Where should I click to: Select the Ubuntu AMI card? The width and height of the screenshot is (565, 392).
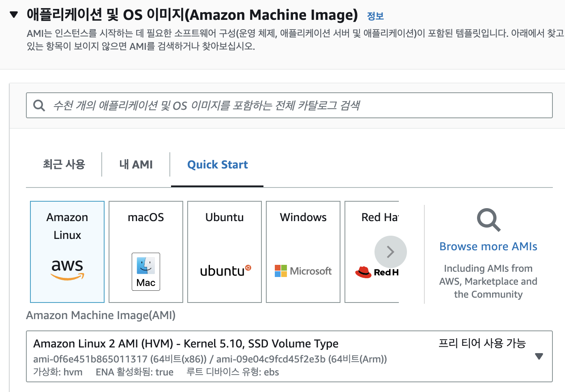click(x=225, y=251)
